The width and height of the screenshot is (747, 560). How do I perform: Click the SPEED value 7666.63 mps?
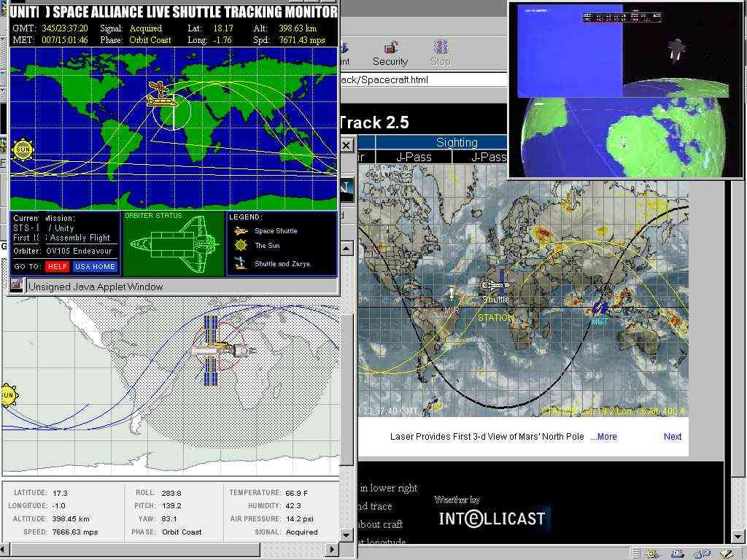pos(75,532)
